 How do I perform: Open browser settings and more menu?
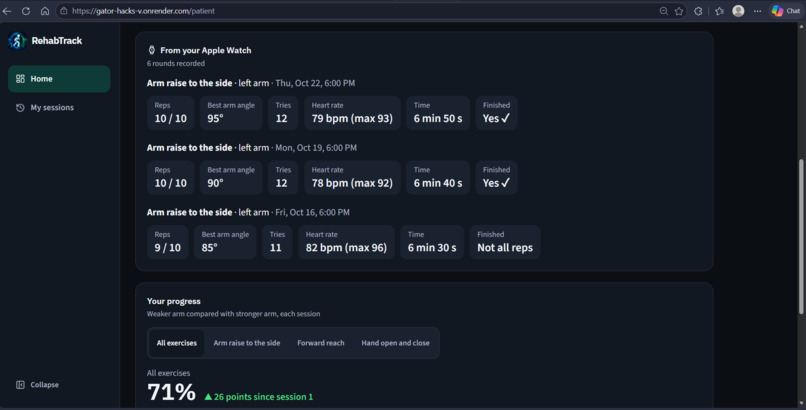point(757,11)
